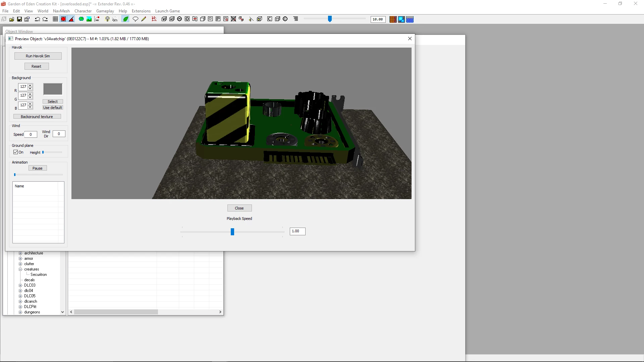Expand the dlc04 folder in tree
The image size is (644, 362).
tap(20, 291)
